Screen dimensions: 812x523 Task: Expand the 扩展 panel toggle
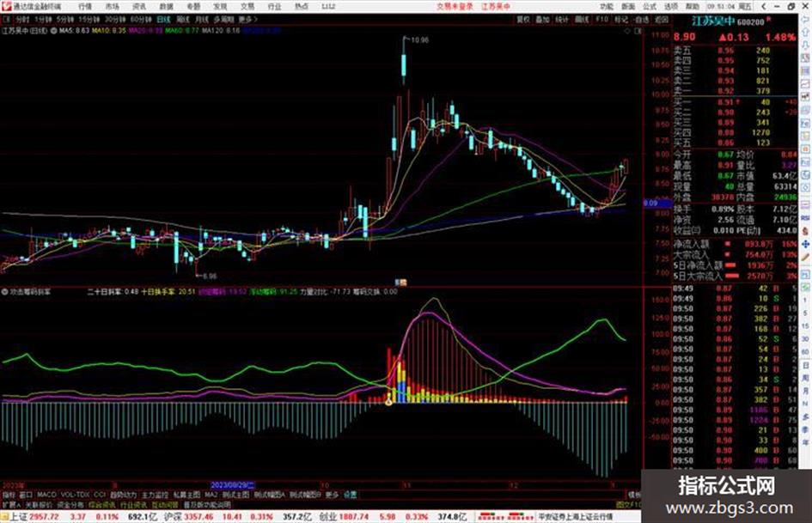tap(11, 505)
